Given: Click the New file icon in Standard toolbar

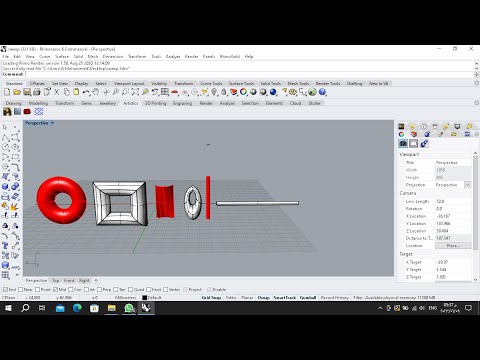Looking at the screenshot, I should coord(7,92).
